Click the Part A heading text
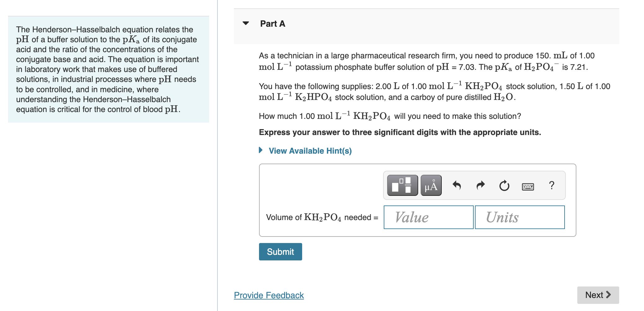Image resolution: width=644 pixels, height=311 pixels. (x=272, y=24)
